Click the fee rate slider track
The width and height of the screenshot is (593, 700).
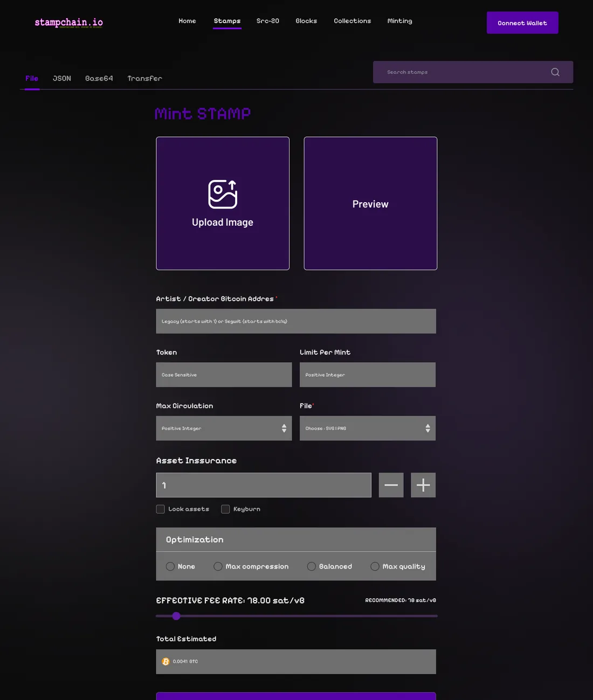(x=296, y=616)
